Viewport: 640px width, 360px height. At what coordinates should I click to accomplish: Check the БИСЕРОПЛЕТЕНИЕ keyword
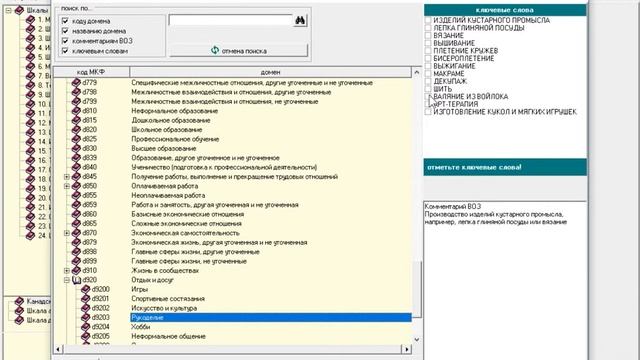(428, 58)
